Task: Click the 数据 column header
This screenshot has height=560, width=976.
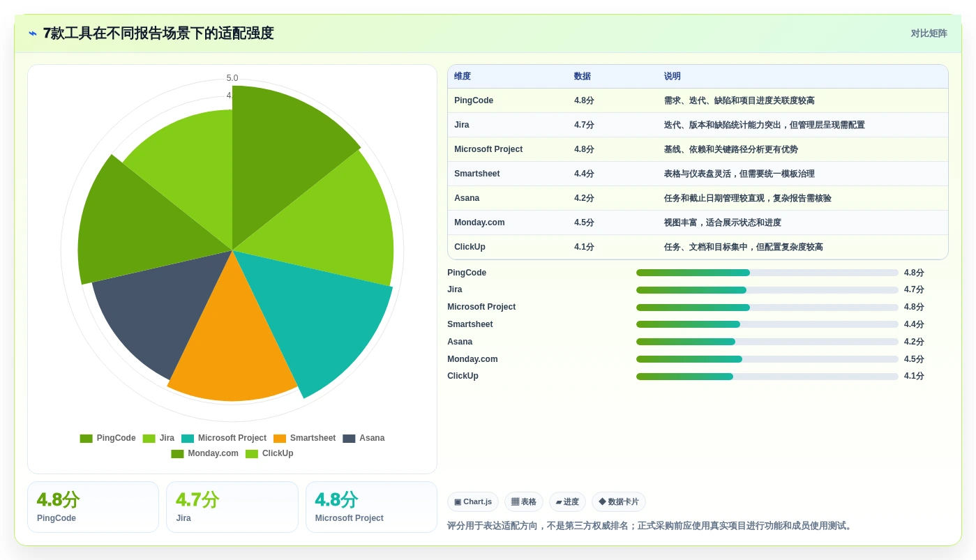Action: 583,77
